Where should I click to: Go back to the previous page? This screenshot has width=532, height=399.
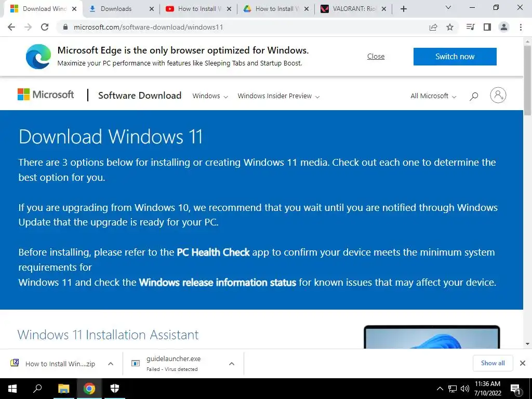[11, 27]
